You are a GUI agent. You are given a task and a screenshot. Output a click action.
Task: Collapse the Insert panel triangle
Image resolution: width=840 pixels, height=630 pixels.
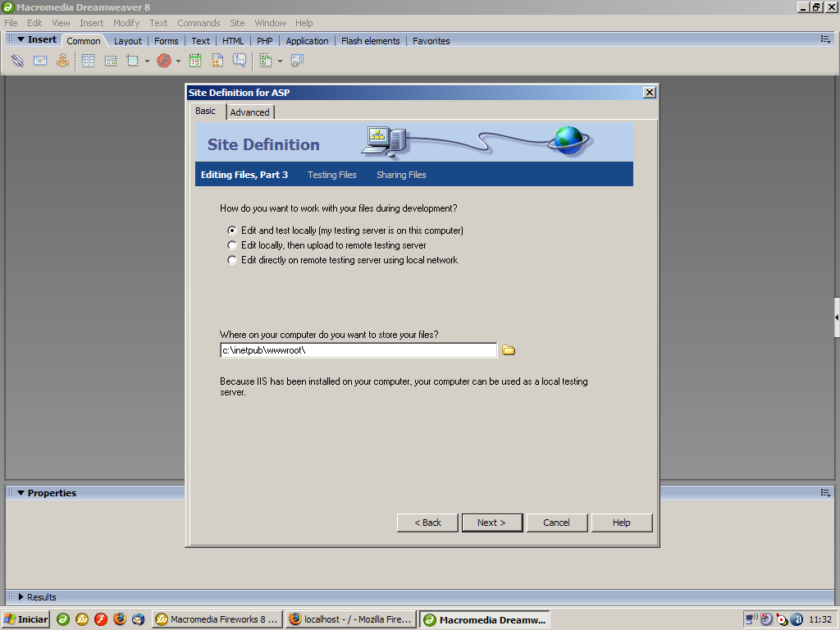[x=21, y=39]
